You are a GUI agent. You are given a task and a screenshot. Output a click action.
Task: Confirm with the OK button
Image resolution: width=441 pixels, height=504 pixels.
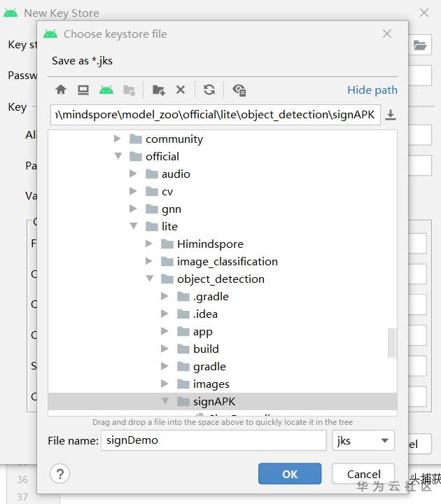[290, 474]
